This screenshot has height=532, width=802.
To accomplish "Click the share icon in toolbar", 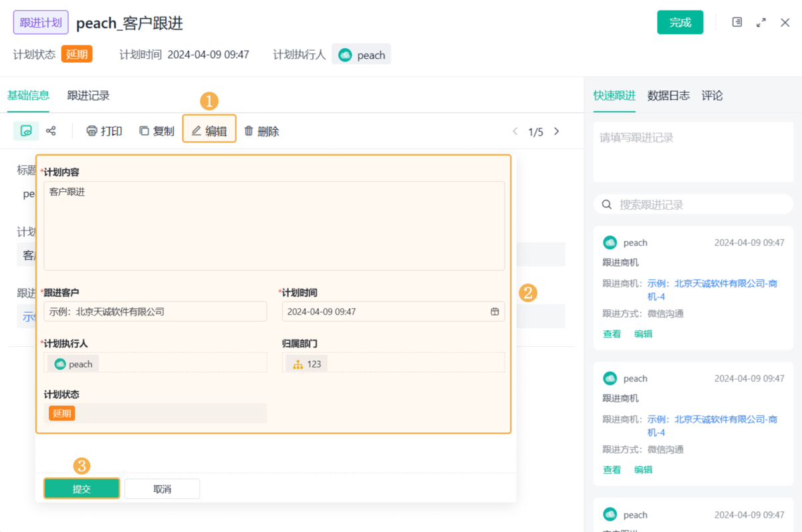I will click(x=51, y=131).
